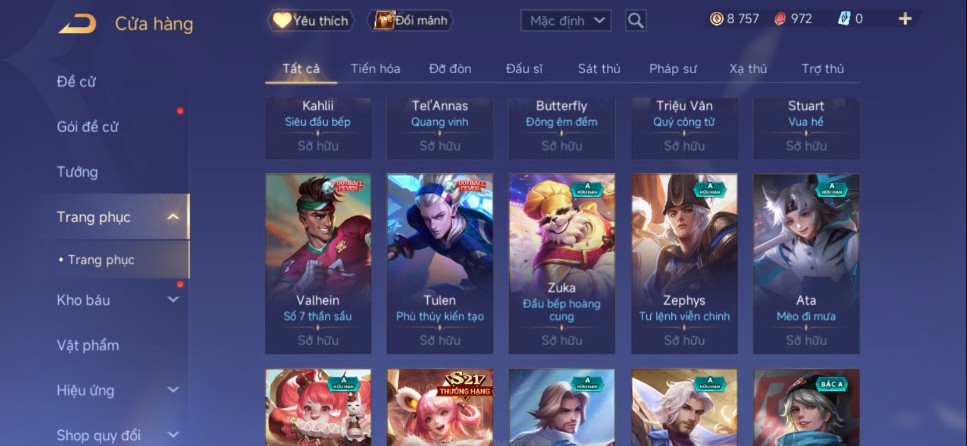Open the Valhein Số 7 thần sầu skin

pyautogui.click(x=318, y=263)
